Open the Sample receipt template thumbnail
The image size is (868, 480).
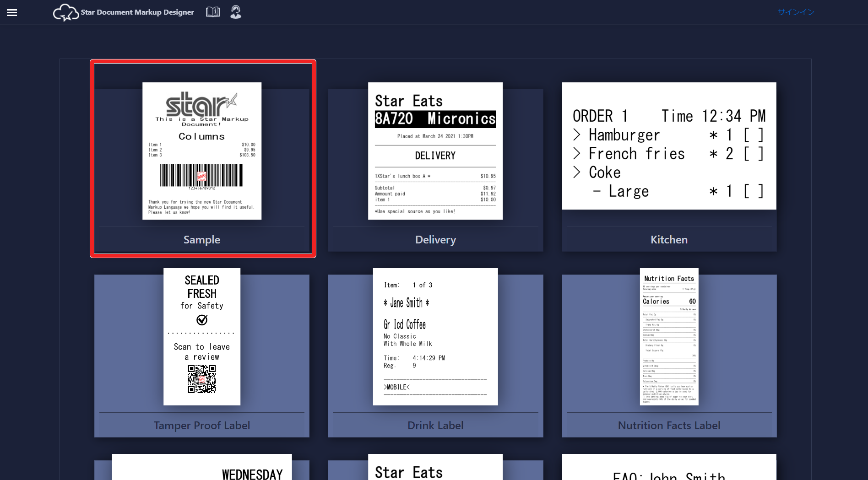[x=202, y=151]
